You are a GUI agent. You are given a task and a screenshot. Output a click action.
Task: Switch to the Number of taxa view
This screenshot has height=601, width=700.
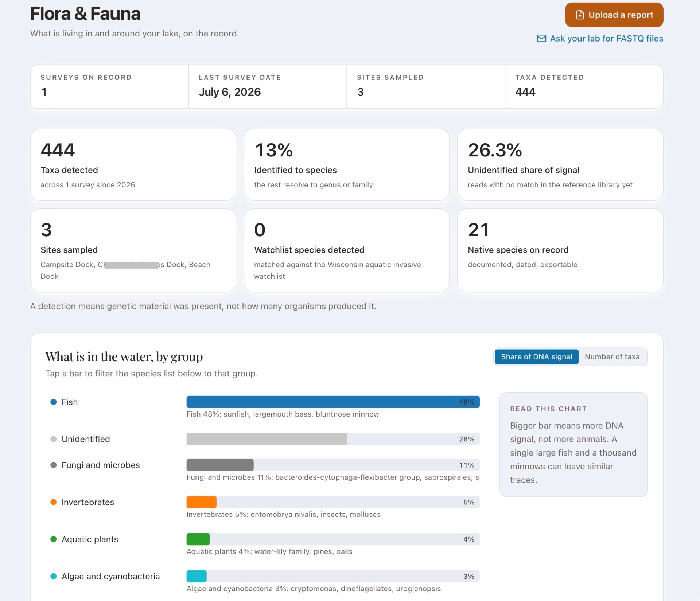(612, 357)
